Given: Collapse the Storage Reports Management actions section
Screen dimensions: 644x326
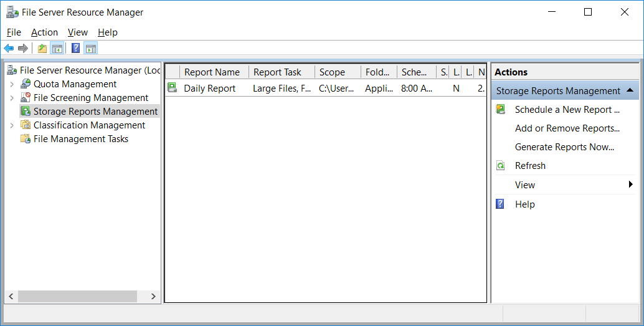Looking at the screenshot, I should coord(630,90).
